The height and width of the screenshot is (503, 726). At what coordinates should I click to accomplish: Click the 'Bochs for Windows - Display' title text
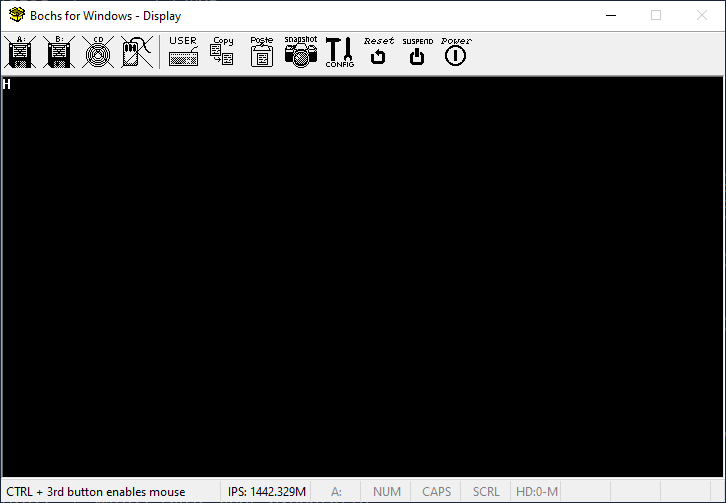click(106, 16)
